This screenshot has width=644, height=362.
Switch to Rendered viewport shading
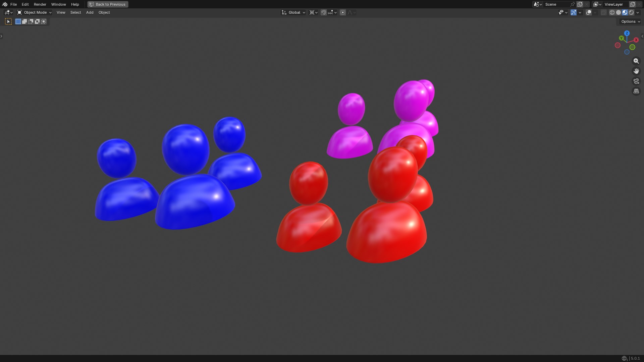(x=631, y=12)
